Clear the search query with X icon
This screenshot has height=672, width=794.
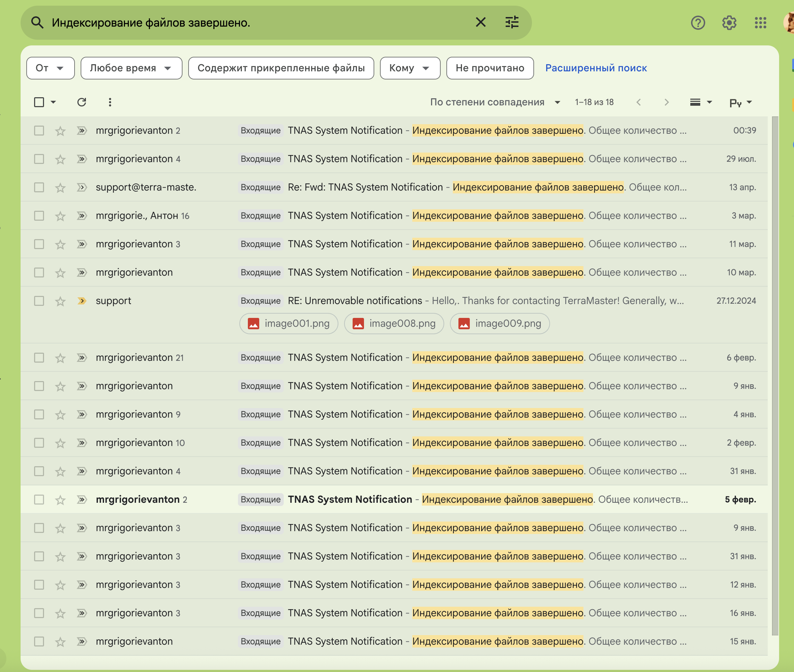[481, 22]
